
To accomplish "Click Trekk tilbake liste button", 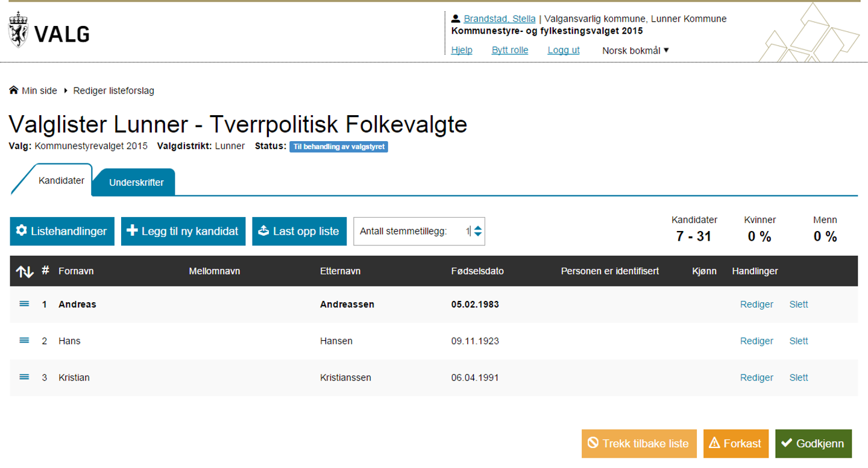I will pyautogui.click(x=639, y=444).
